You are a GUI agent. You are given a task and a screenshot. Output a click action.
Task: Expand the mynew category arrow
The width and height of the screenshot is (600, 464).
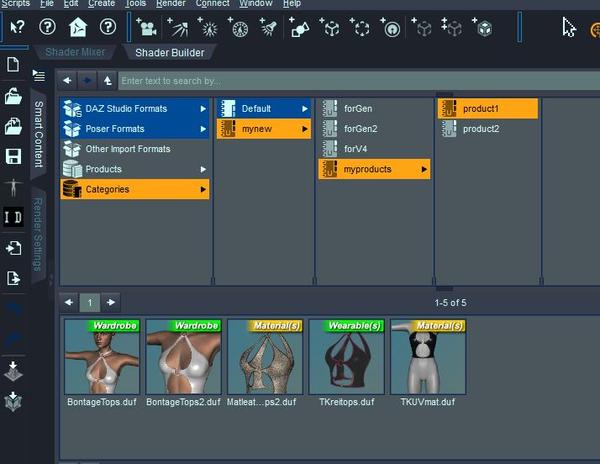(305, 129)
